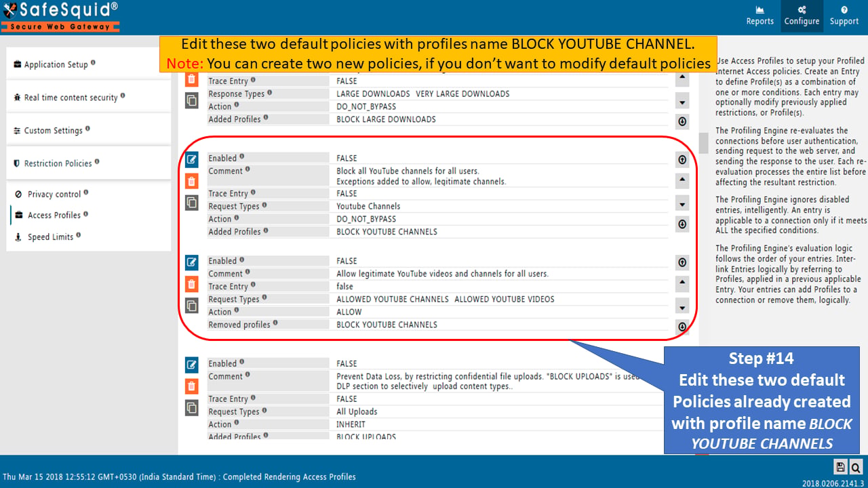Move BLOCK LARGE DOWNLOADS entry down
This screenshot has width=868, height=488.
coord(682,101)
